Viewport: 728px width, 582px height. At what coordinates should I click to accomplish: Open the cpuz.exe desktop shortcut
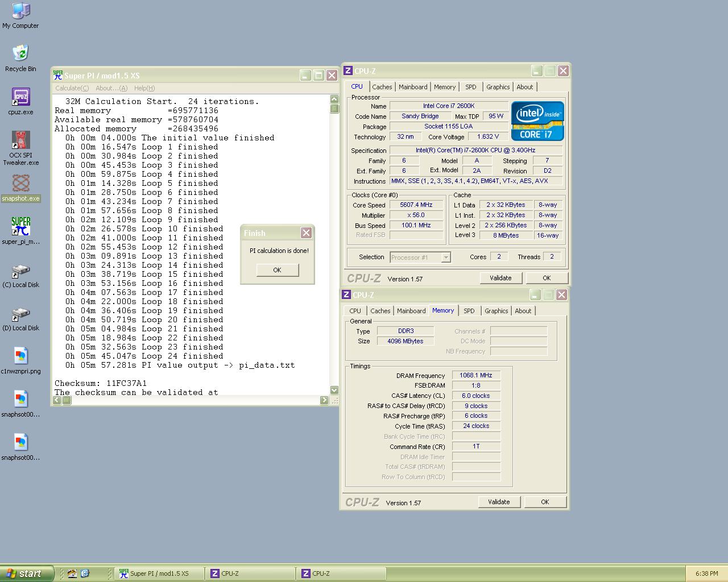pyautogui.click(x=20, y=97)
